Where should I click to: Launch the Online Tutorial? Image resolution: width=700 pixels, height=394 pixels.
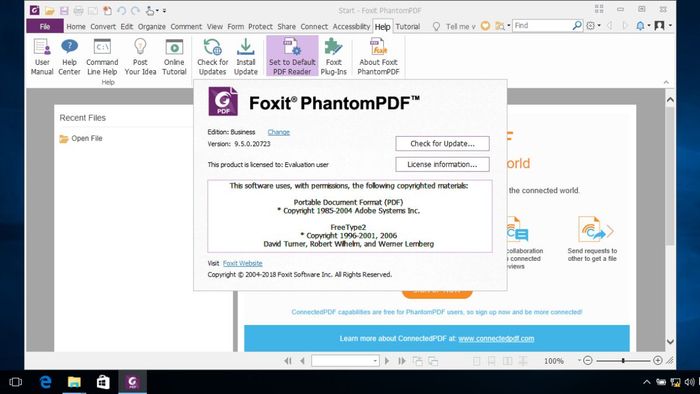[174, 57]
